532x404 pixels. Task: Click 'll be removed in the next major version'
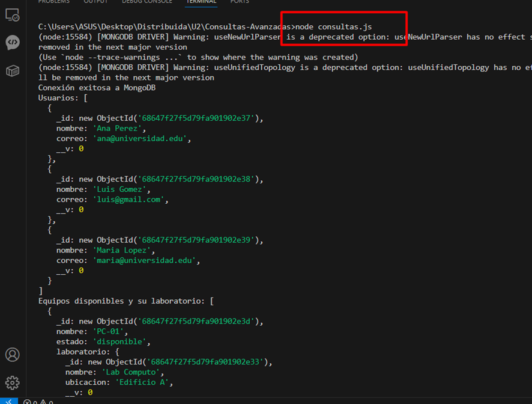tap(126, 78)
